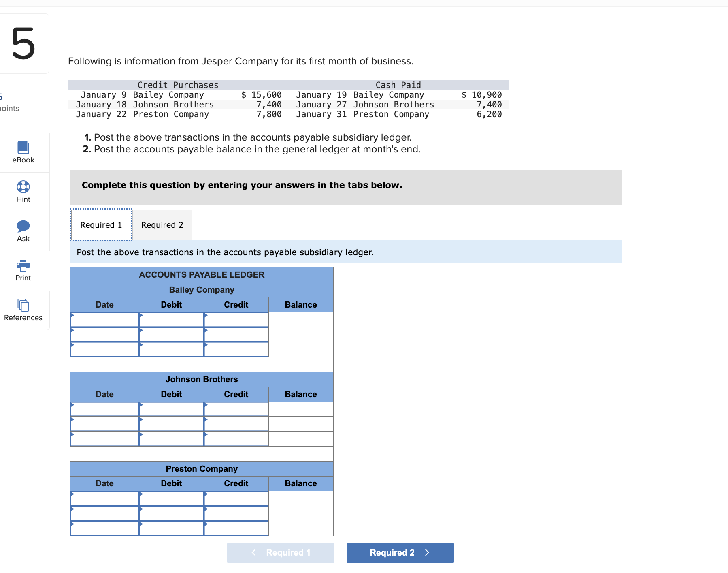The height and width of the screenshot is (573, 728).
Task: Click the right chevron on Required 2 button
Action: pyautogui.click(x=426, y=552)
